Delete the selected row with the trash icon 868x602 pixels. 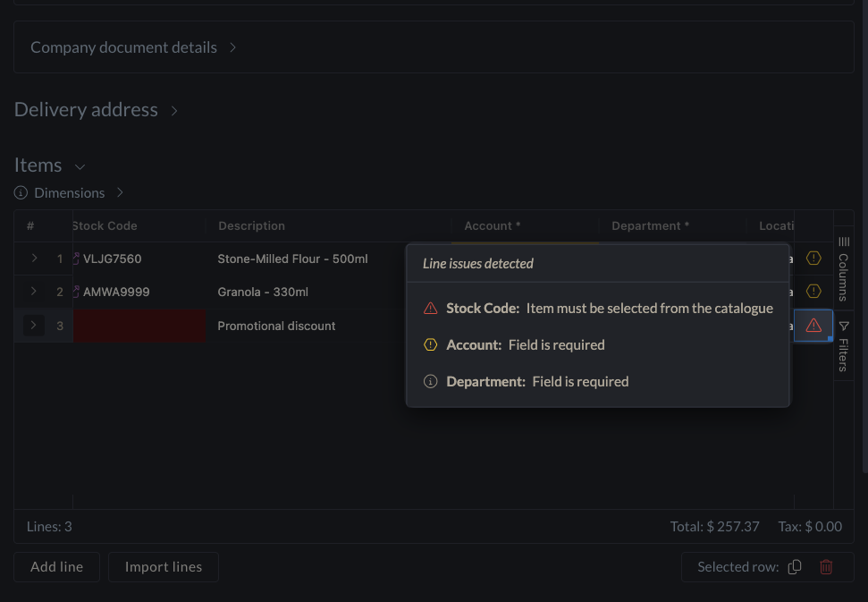826,567
